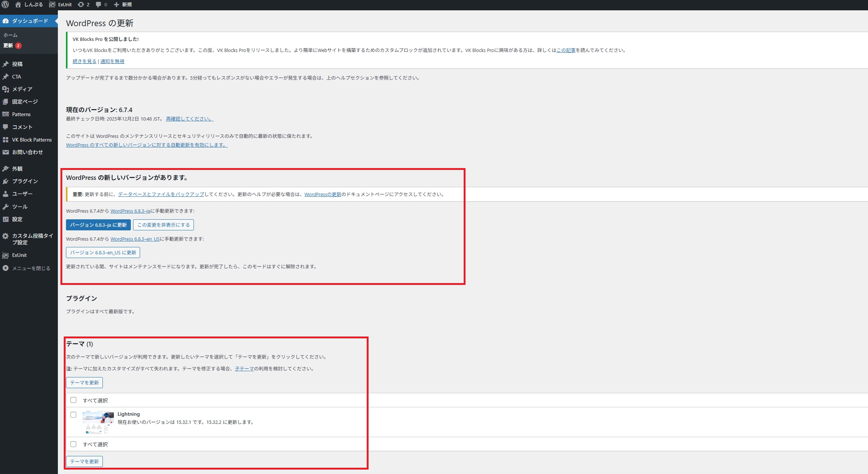Image resolution: width=868 pixels, height=474 pixels.
Task: Open the 新規 menu in admin bar
Action: pos(123,4)
